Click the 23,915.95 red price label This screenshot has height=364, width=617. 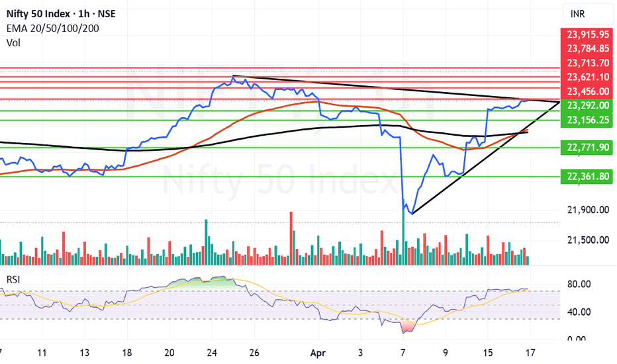click(x=587, y=34)
